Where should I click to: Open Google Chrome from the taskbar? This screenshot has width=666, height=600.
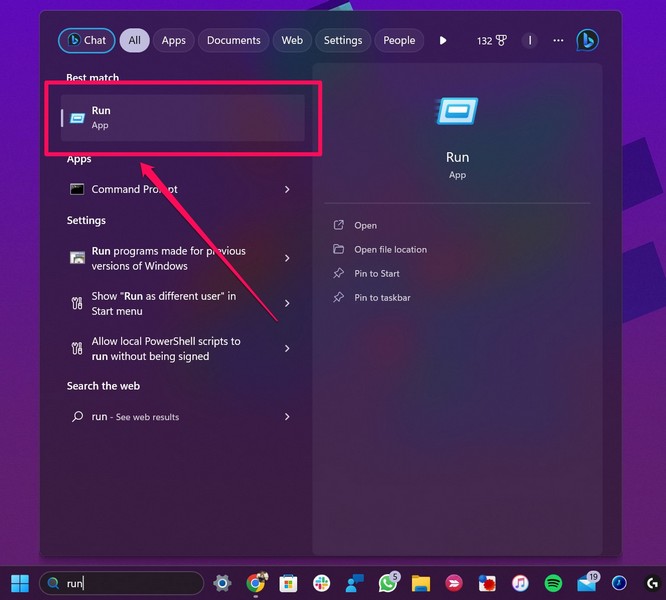click(x=256, y=583)
